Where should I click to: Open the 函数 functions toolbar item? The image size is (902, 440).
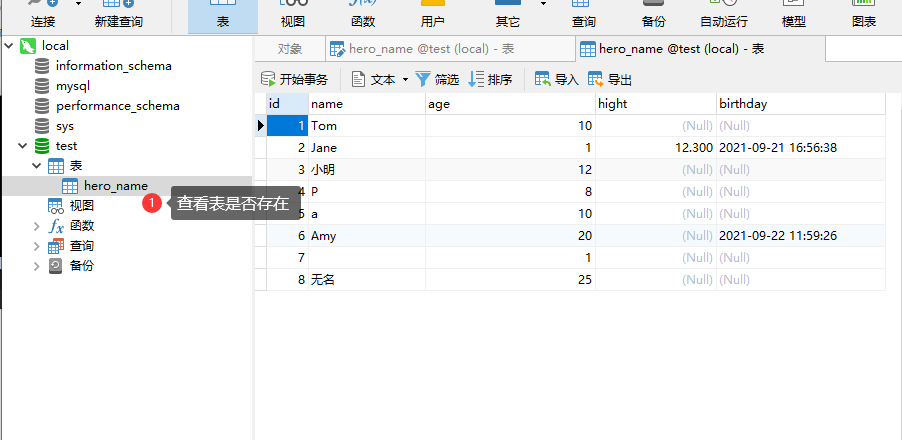(x=363, y=16)
